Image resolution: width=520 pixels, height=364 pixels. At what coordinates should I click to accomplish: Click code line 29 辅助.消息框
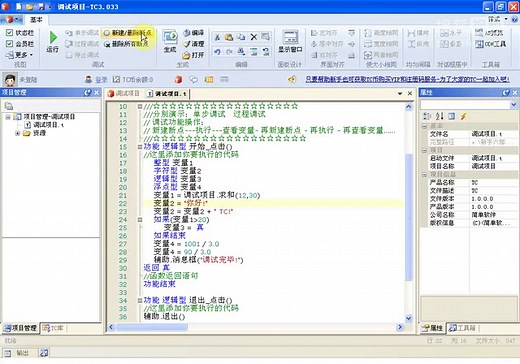(x=198, y=260)
